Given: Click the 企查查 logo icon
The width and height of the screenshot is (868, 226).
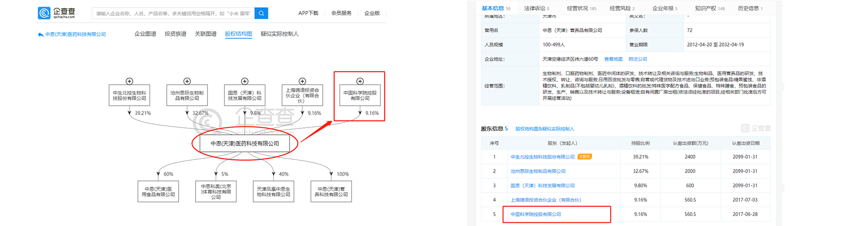Looking at the screenshot, I should click(x=44, y=13).
